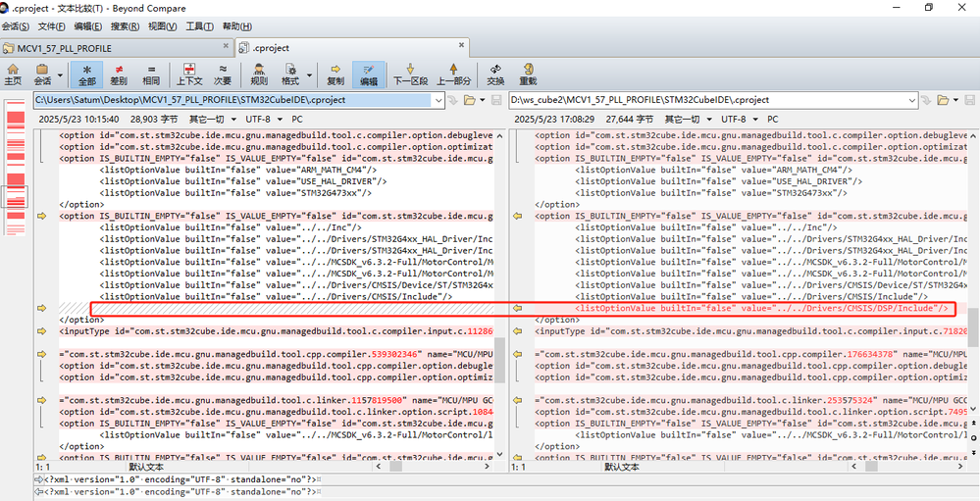Toggle the 全部 show-all filter
Image resolution: width=980 pixels, height=501 pixels.
[x=87, y=75]
